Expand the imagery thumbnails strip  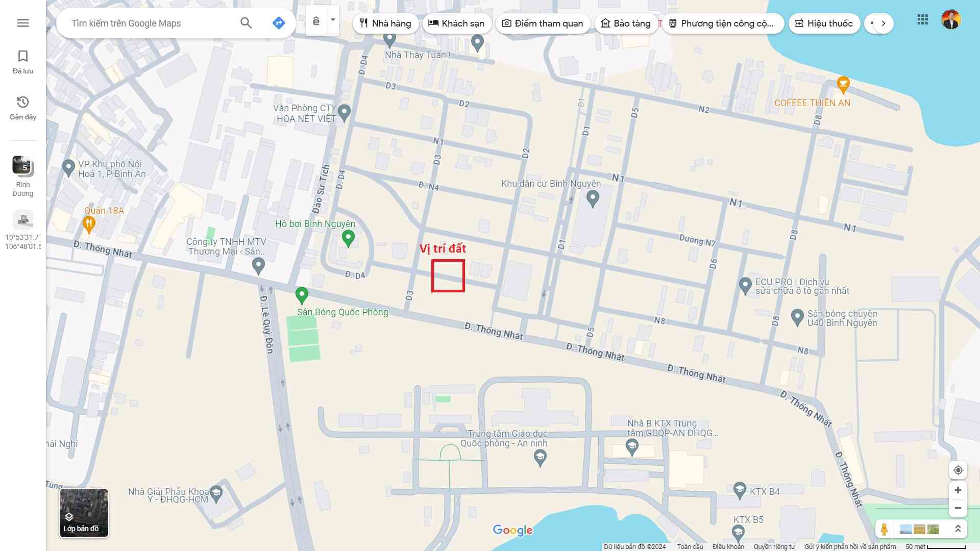[x=958, y=529]
